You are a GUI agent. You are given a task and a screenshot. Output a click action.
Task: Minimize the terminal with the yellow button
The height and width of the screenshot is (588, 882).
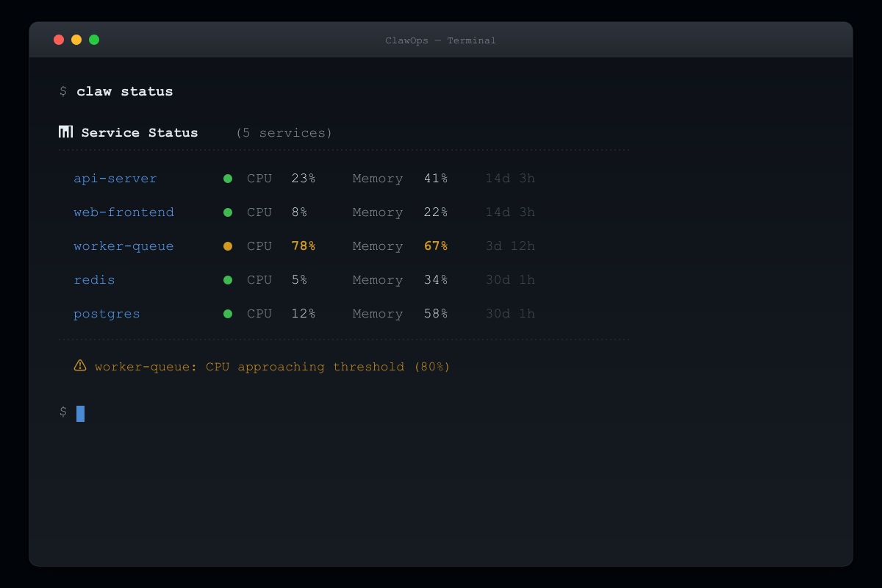76,40
